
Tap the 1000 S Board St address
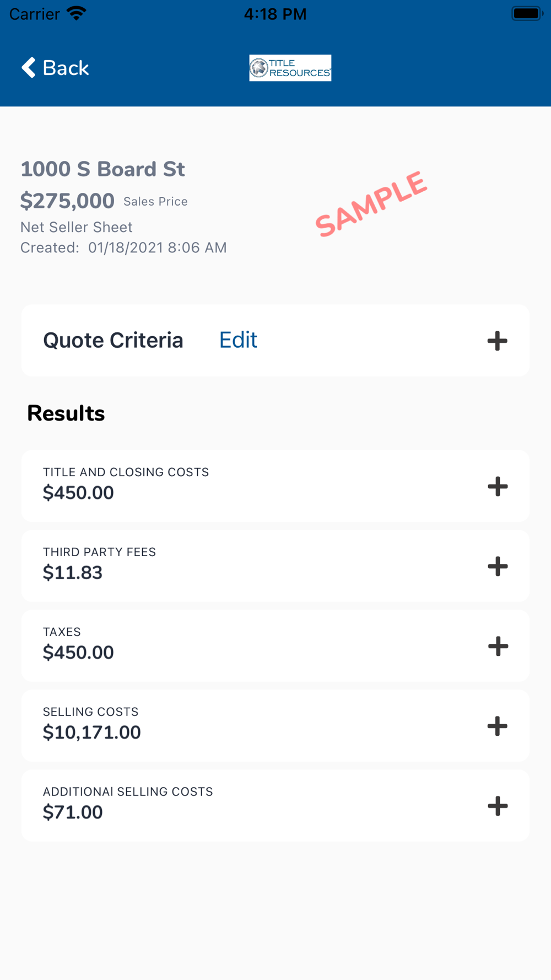[x=102, y=169]
